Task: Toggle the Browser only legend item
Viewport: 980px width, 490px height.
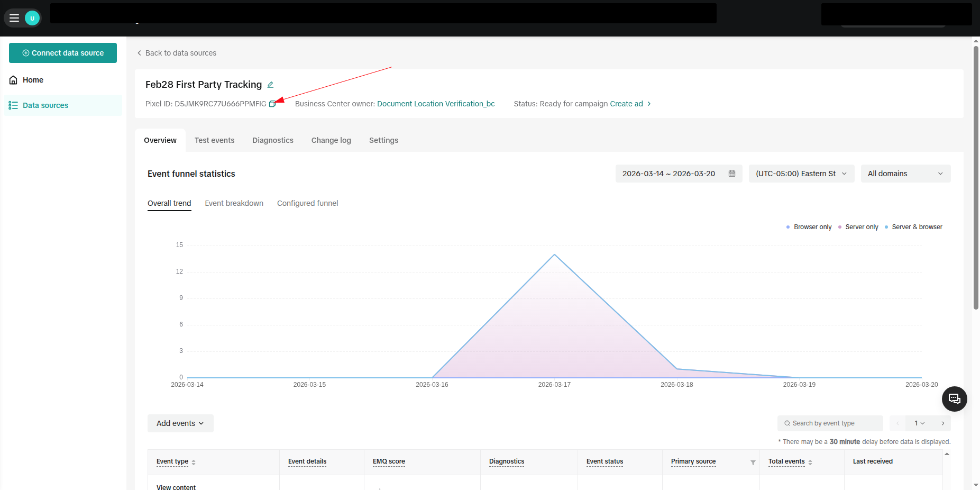Action: (809, 227)
